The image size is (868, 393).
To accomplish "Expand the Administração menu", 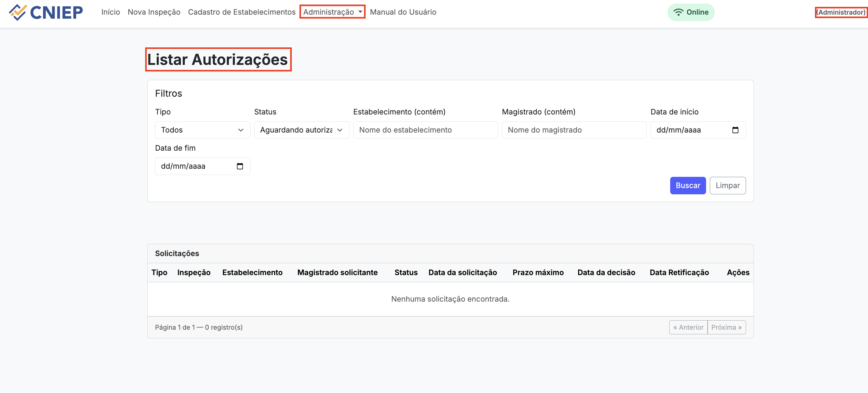I will click(x=332, y=12).
